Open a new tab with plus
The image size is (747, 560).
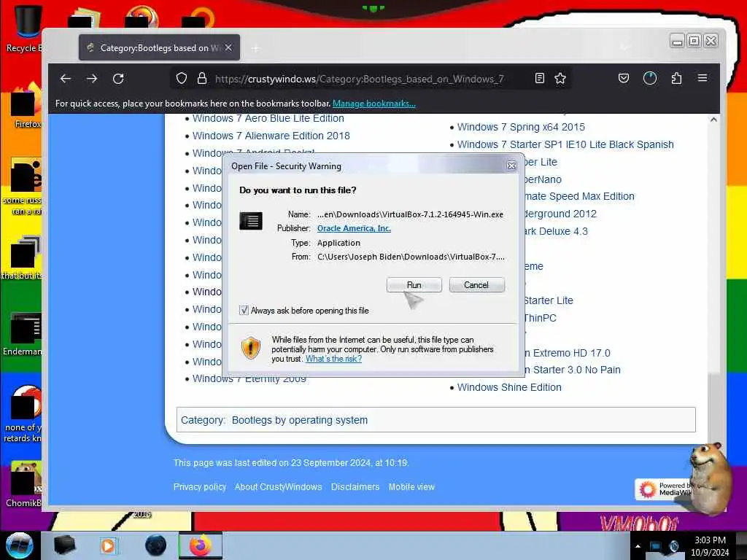(256, 48)
